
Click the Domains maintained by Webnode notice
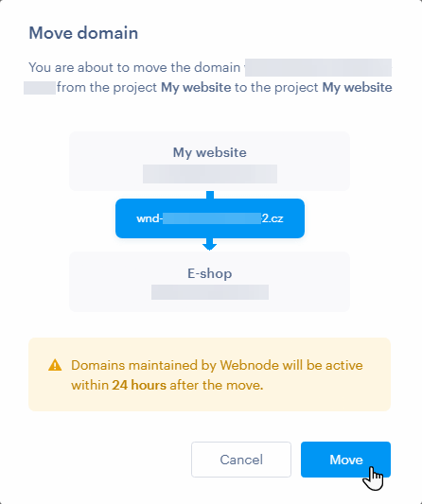(x=210, y=374)
